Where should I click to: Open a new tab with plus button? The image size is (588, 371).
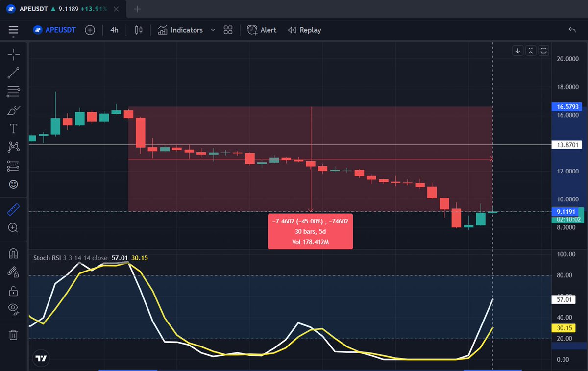click(137, 9)
